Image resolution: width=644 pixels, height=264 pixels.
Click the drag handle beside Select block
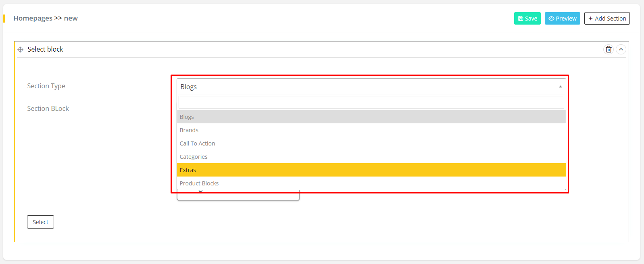coord(21,50)
